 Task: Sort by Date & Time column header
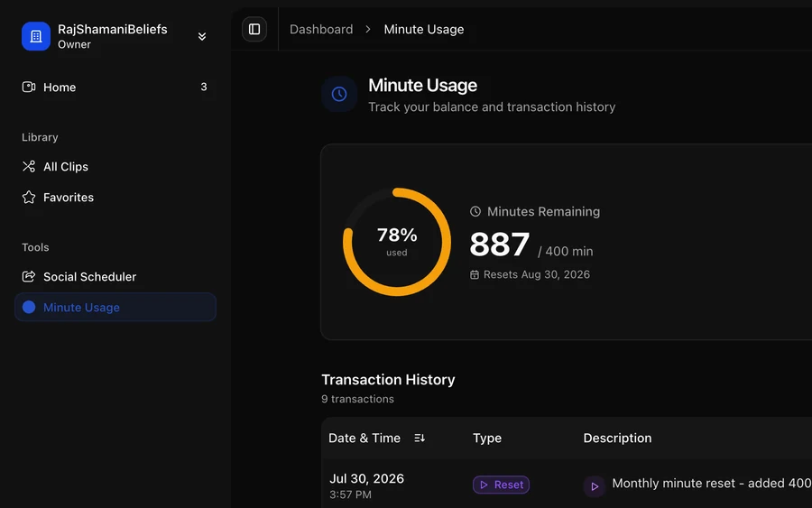coord(364,439)
